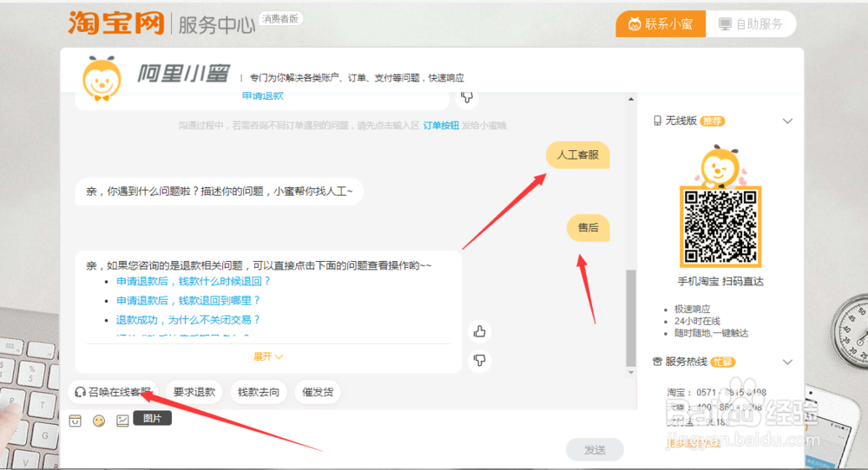Collapse the 服务热线 section chevron

tap(787, 362)
